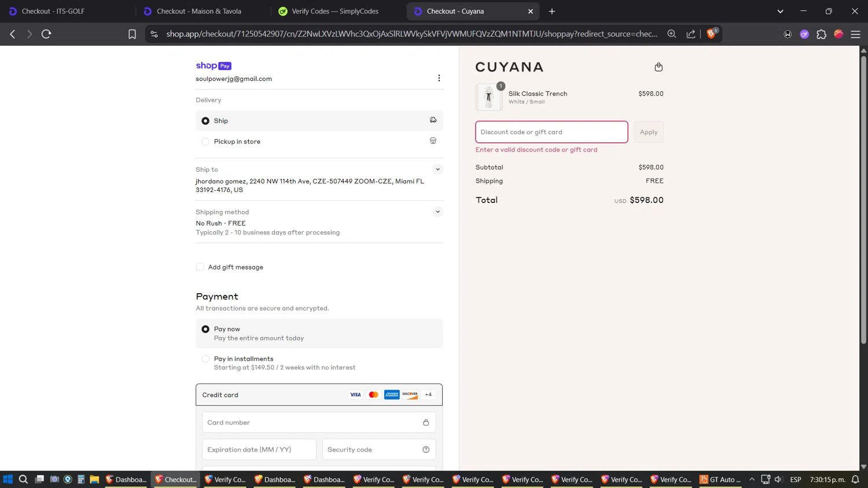The height and width of the screenshot is (488, 868).
Task: Click the Shop Pay logo
Action: 214,65
